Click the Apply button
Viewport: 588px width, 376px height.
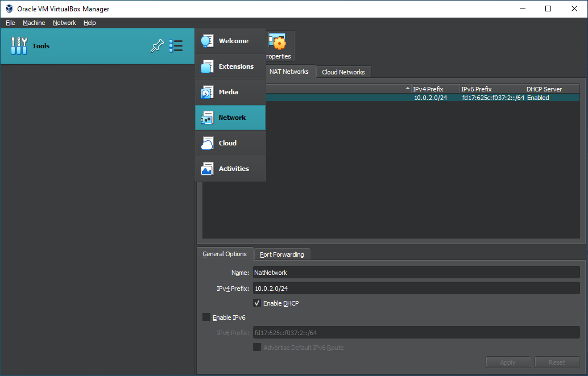508,362
